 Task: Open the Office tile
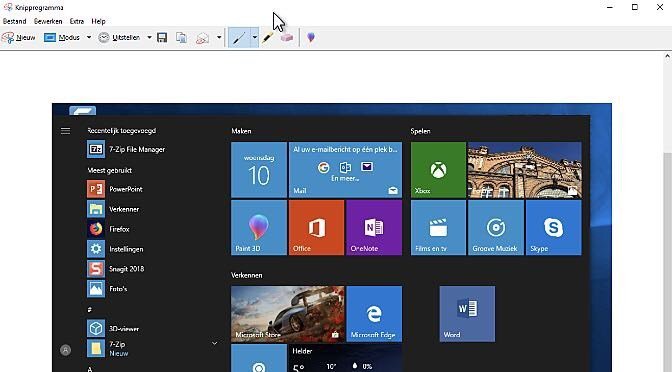316,228
